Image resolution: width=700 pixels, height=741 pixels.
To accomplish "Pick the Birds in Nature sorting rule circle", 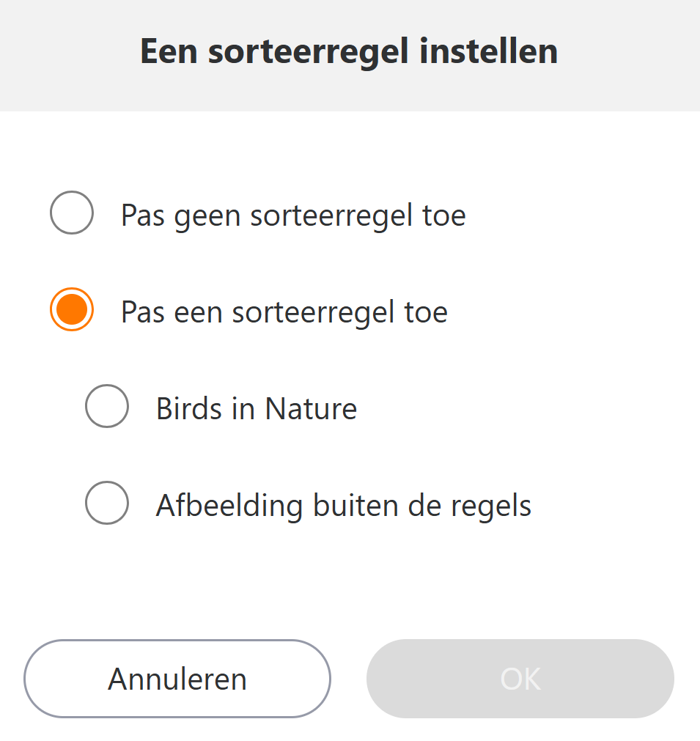I will click(x=107, y=406).
